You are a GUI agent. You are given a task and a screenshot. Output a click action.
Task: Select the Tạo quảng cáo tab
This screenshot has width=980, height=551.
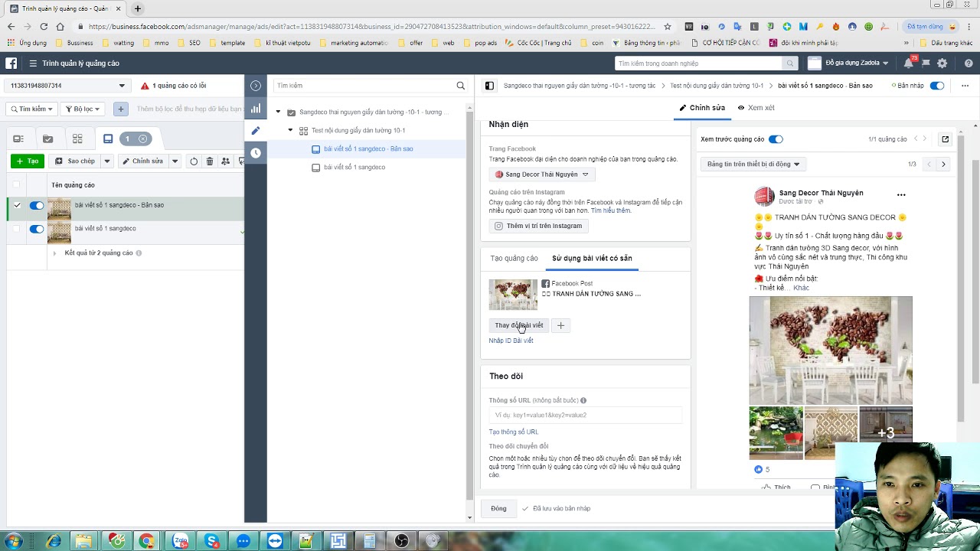(x=514, y=259)
